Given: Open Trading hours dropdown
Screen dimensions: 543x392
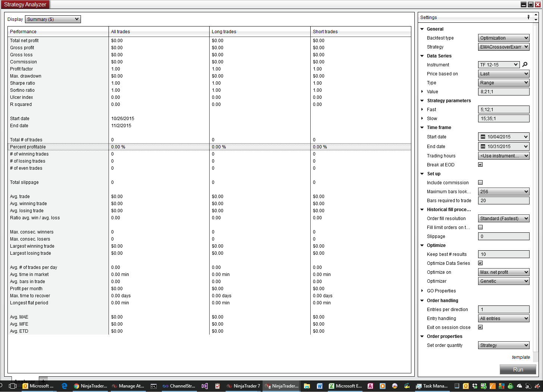Looking at the screenshot, I should [x=503, y=156].
